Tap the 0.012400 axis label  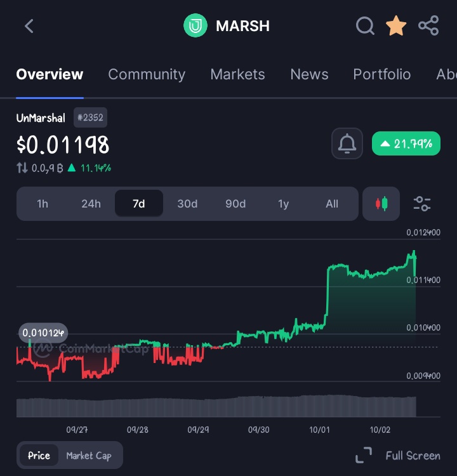(423, 232)
